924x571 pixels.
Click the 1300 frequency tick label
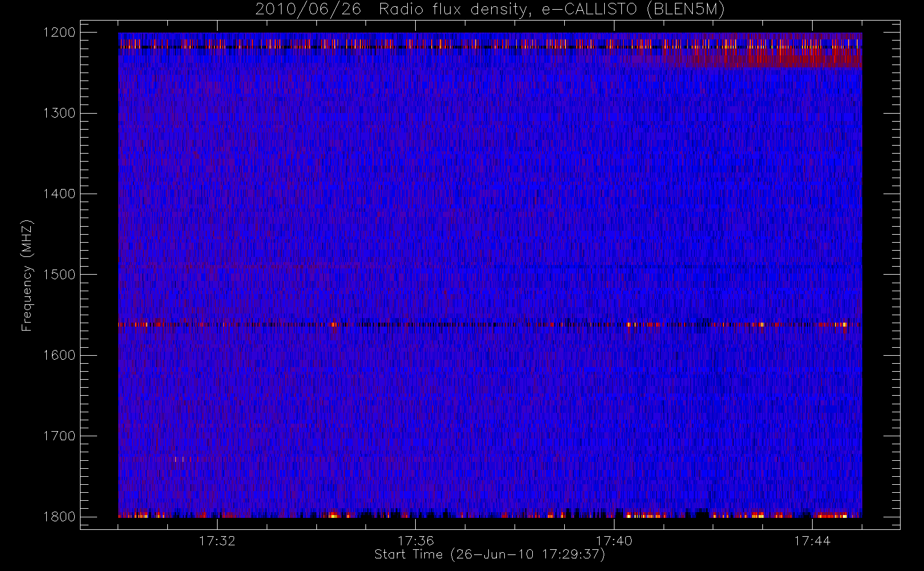pos(59,113)
